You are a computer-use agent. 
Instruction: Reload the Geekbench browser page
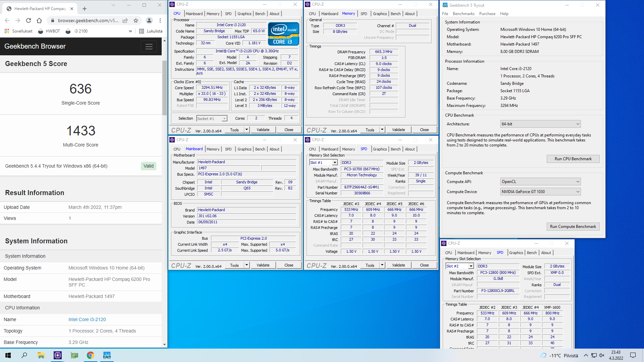[29, 20]
